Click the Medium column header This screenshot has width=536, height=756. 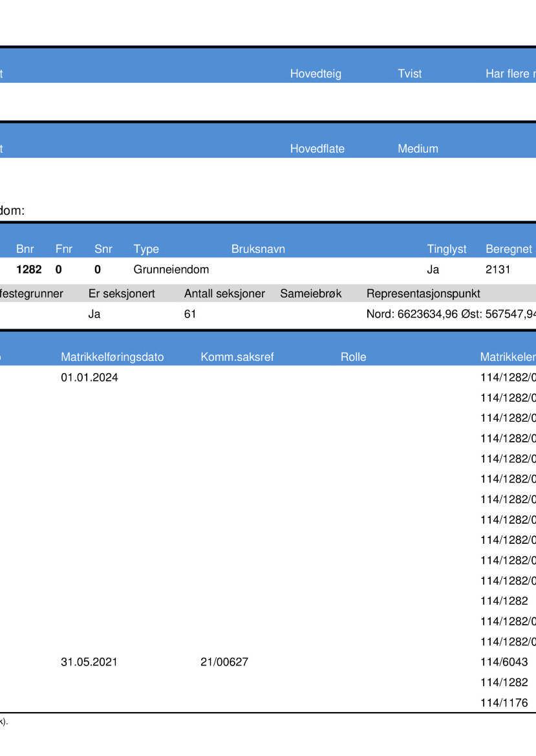point(418,149)
